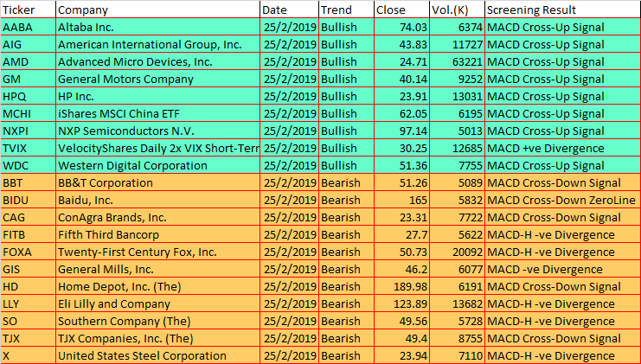Click Eli Lilly and Company cell
Image resolution: width=641 pixels, height=364 pixels.
pos(157,303)
